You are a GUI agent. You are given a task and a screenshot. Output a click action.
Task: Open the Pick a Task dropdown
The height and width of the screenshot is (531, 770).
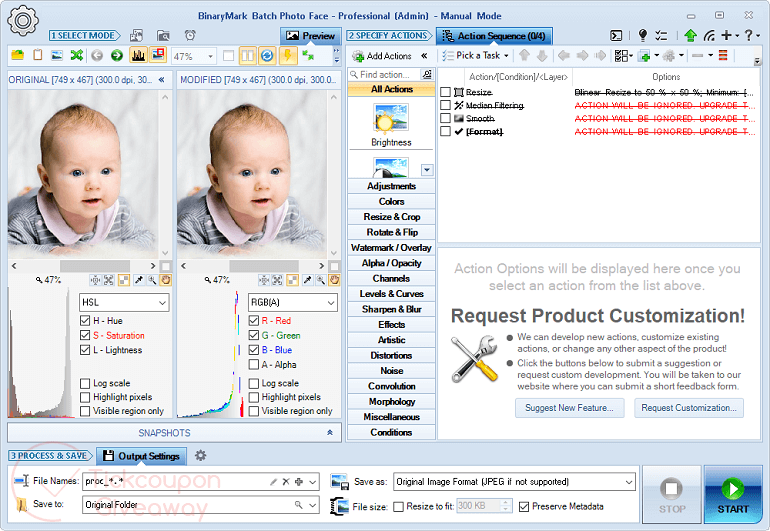(476, 56)
